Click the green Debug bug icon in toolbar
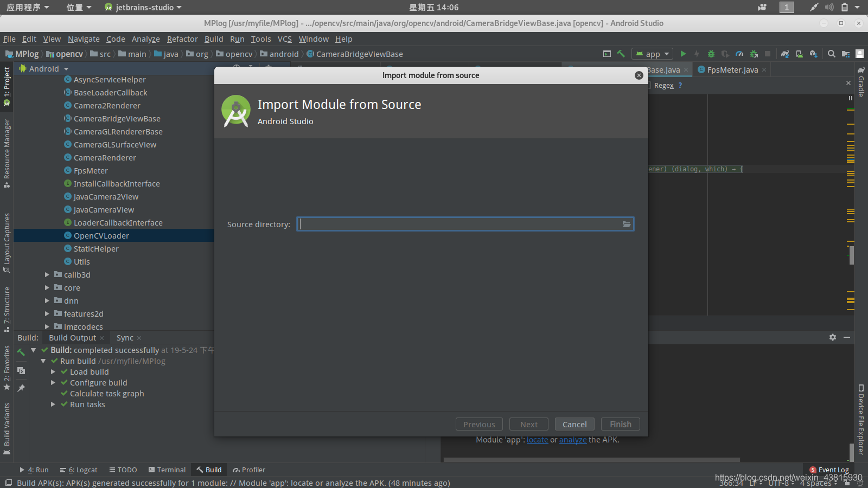 [711, 54]
